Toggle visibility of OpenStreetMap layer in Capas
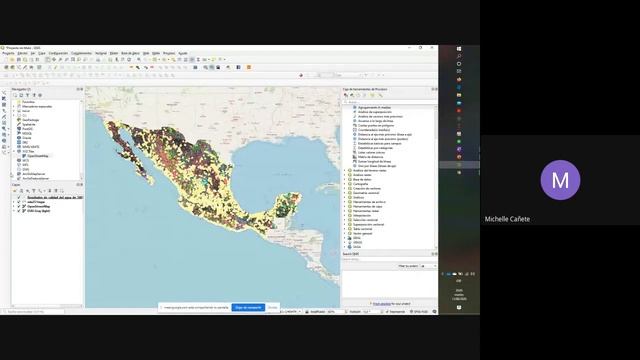The height and width of the screenshot is (360, 640). [19, 207]
